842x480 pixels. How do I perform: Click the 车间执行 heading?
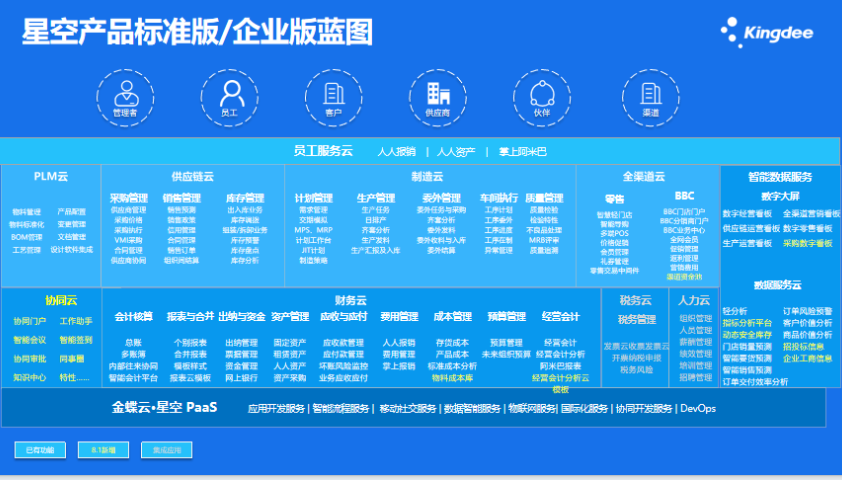(x=499, y=198)
